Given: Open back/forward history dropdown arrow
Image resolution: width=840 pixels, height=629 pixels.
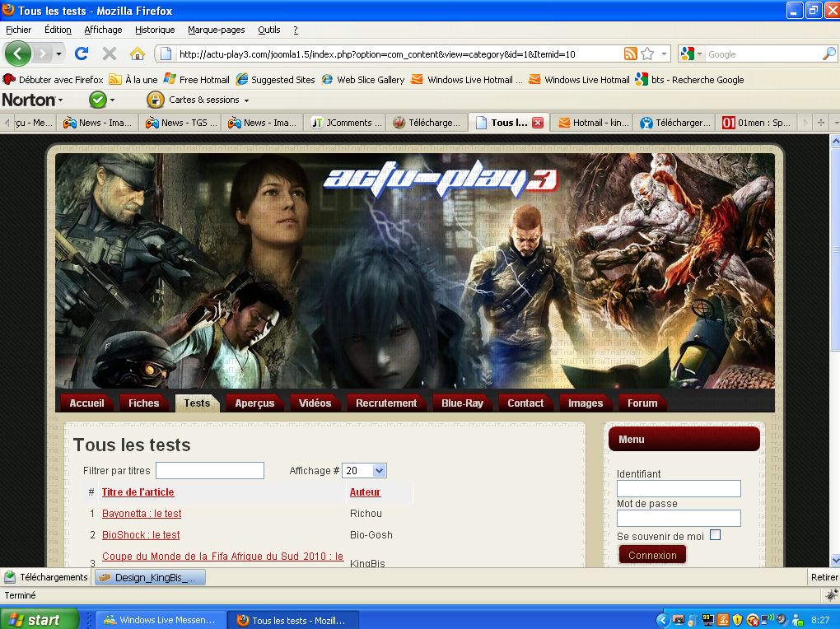Looking at the screenshot, I should [x=58, y=54].
